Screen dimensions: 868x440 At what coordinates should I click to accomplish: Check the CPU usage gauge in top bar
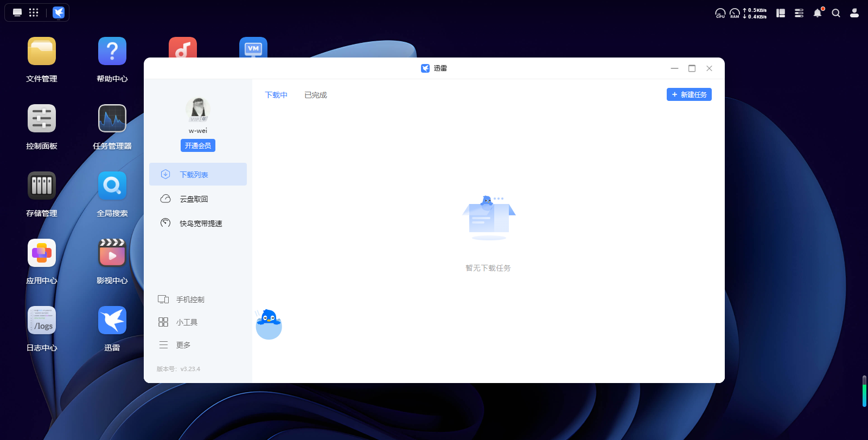tap(720, 13)
